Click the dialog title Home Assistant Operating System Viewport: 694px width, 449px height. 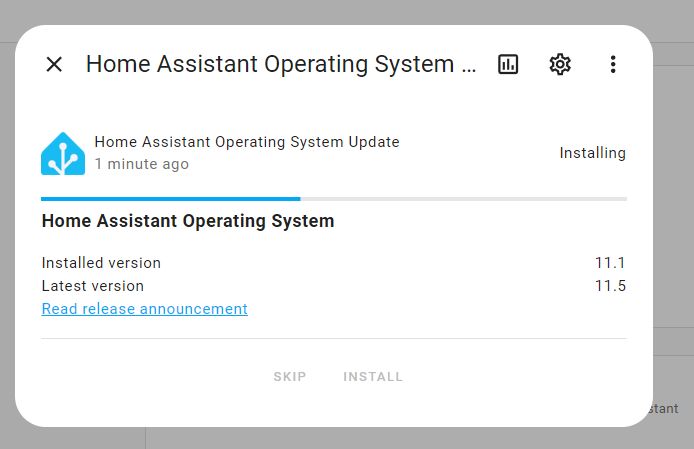click(x=281, y=64)
